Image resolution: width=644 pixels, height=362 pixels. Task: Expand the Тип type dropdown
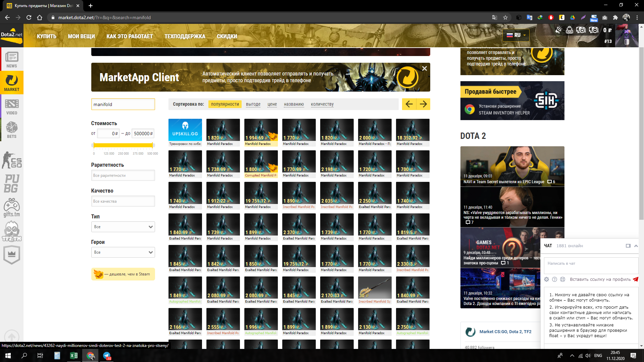pyautogui.click(x=123, y=227)
